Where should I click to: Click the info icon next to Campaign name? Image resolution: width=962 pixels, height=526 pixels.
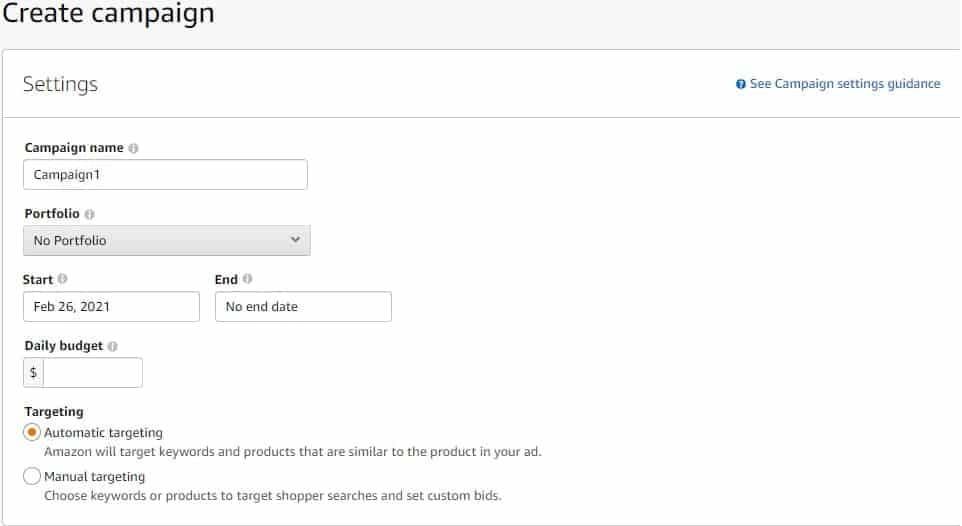(x=133, y=148)
